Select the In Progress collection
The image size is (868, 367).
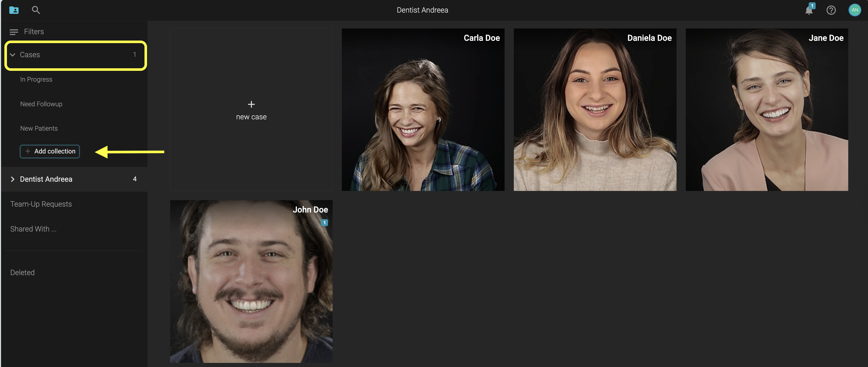click(x=36, y=80)
